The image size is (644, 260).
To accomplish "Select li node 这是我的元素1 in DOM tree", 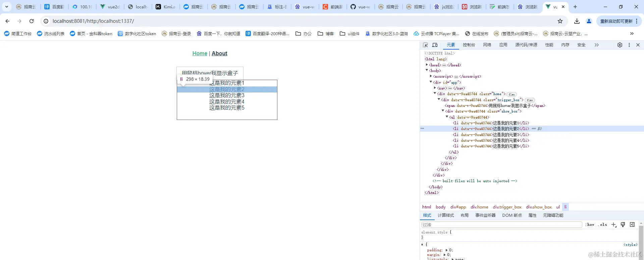I will click(491, 123).
